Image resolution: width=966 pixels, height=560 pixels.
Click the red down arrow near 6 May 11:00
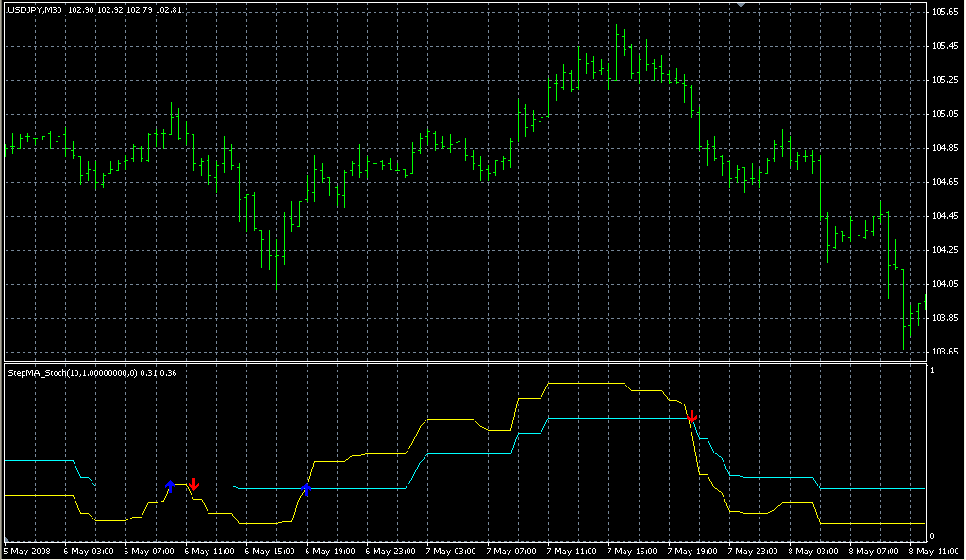(193, 485)
